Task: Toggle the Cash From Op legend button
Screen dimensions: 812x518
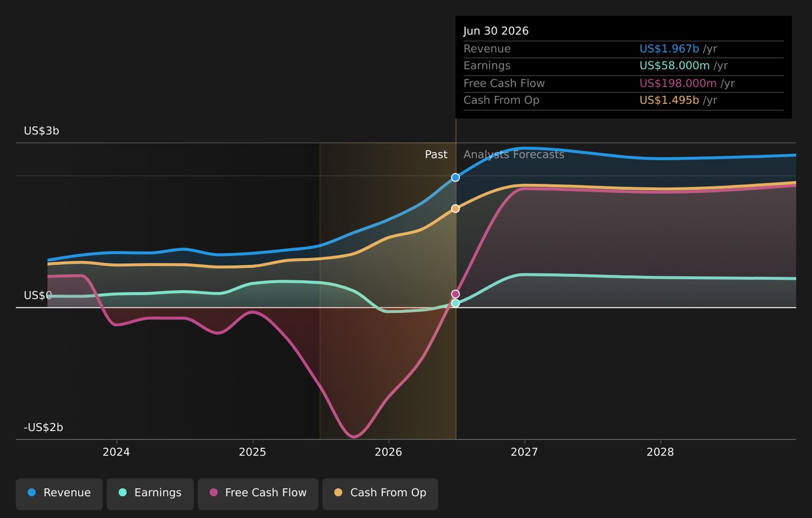Action: (380, 494)
